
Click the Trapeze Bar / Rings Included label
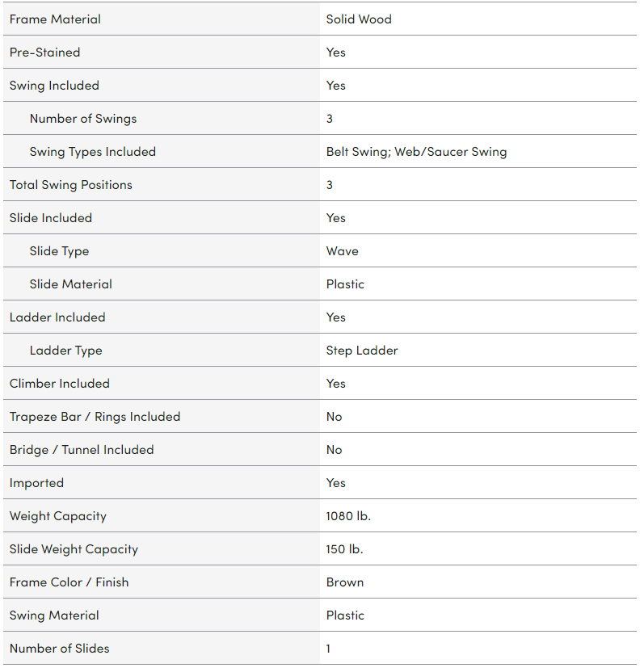point(95,417)
